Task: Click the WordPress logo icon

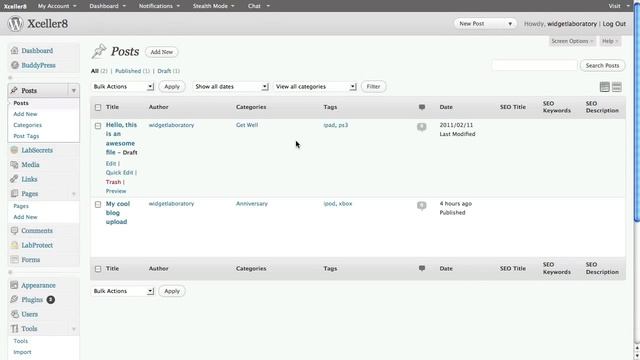Action: (15, 24)
